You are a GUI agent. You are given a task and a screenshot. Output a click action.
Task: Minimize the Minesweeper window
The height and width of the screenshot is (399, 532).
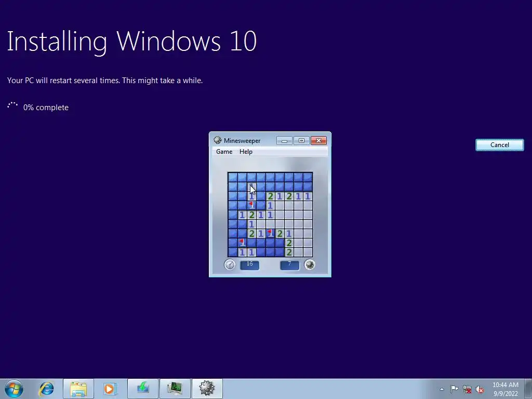point(284,140)
